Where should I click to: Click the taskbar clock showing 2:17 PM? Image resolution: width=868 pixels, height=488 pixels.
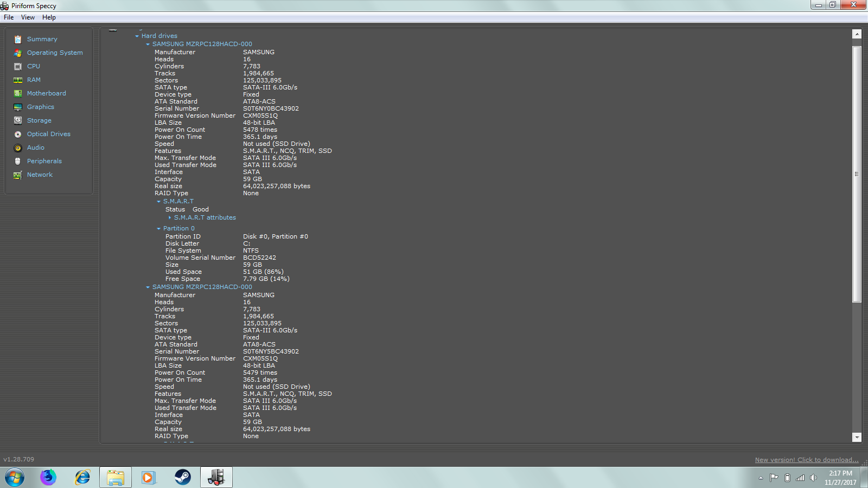[840, 478]
